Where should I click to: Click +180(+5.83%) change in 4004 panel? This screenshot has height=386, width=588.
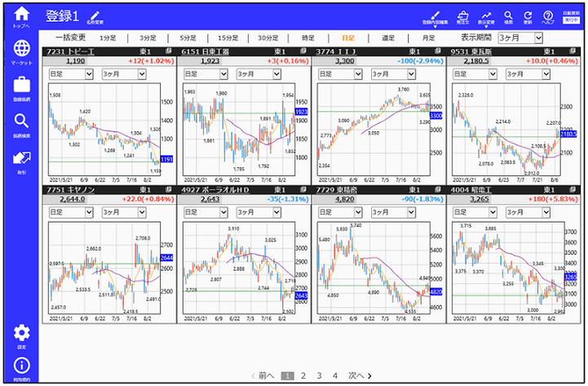click(553, 199)
